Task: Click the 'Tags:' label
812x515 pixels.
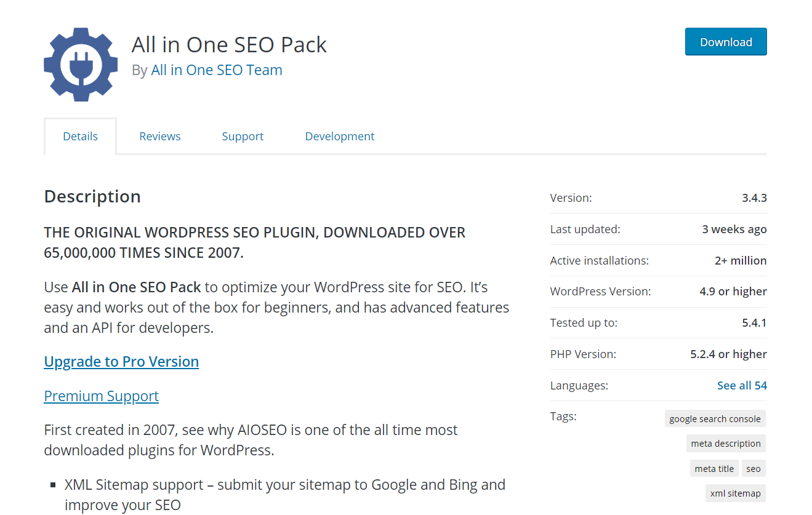Action: pyautogui.click(x=563, y=416)
